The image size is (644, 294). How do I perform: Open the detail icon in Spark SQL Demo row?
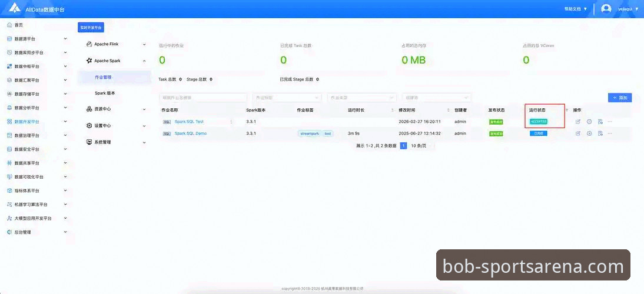click(x=600, y=133)
